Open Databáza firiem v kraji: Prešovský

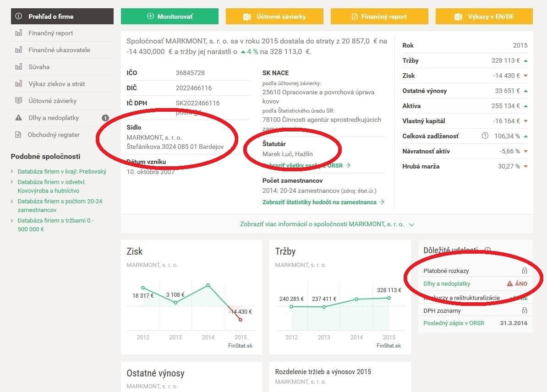coord(62,172)
